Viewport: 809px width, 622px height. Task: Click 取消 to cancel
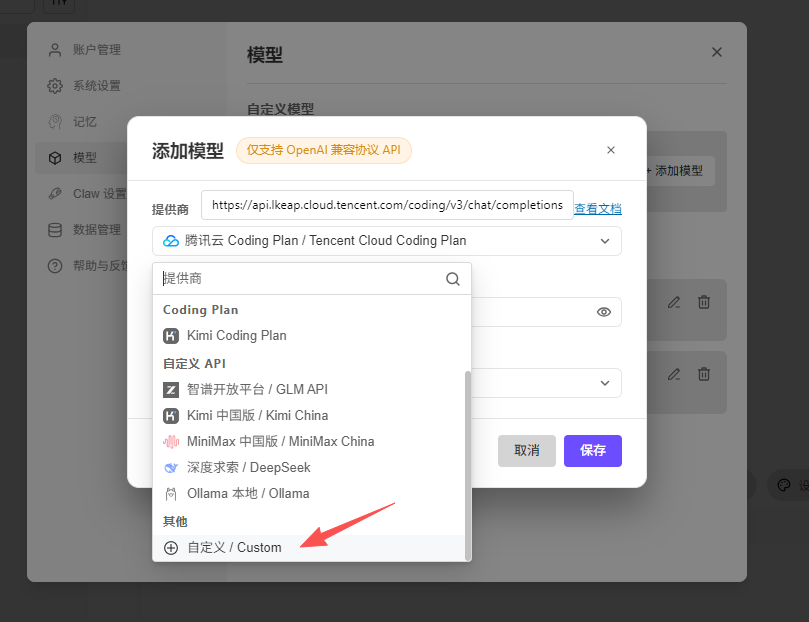[527, 451]
